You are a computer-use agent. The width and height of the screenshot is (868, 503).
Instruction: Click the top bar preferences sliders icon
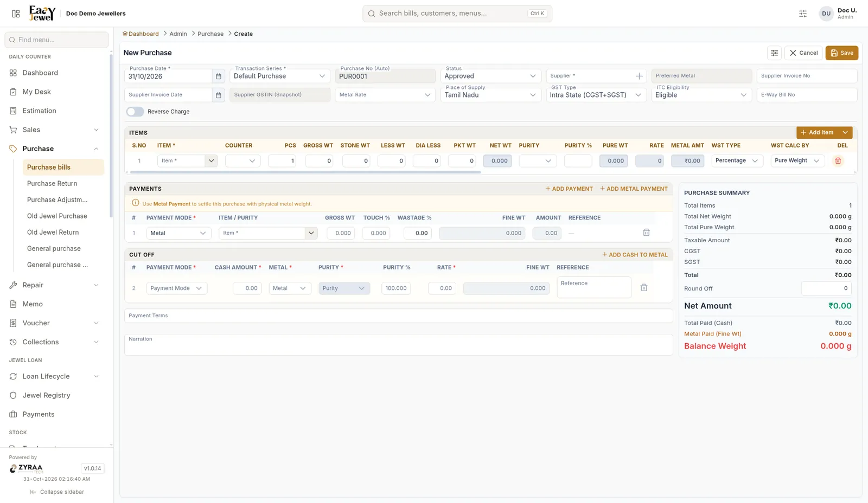pyautogui.click(x=803, y=14)
